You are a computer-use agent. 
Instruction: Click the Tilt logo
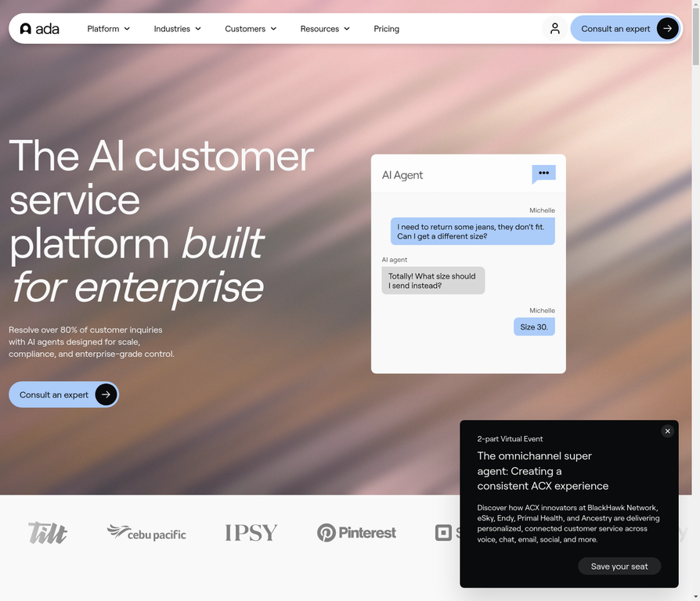(x=48, y=533)
